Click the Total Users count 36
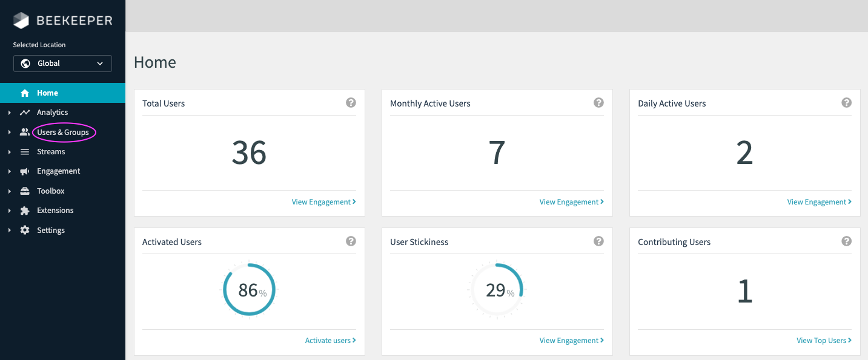The width and height of the screenshot is (868, 360). click(249, 152)
